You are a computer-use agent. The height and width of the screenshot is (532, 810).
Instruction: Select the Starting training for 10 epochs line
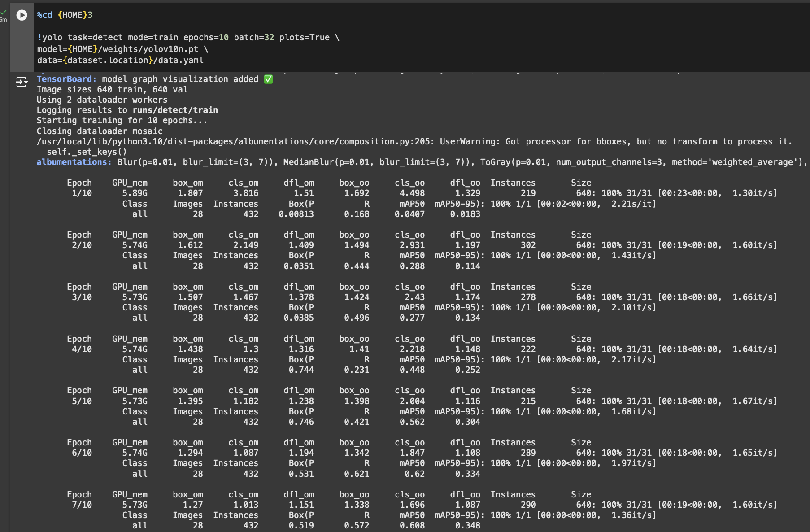pos(121,120)
